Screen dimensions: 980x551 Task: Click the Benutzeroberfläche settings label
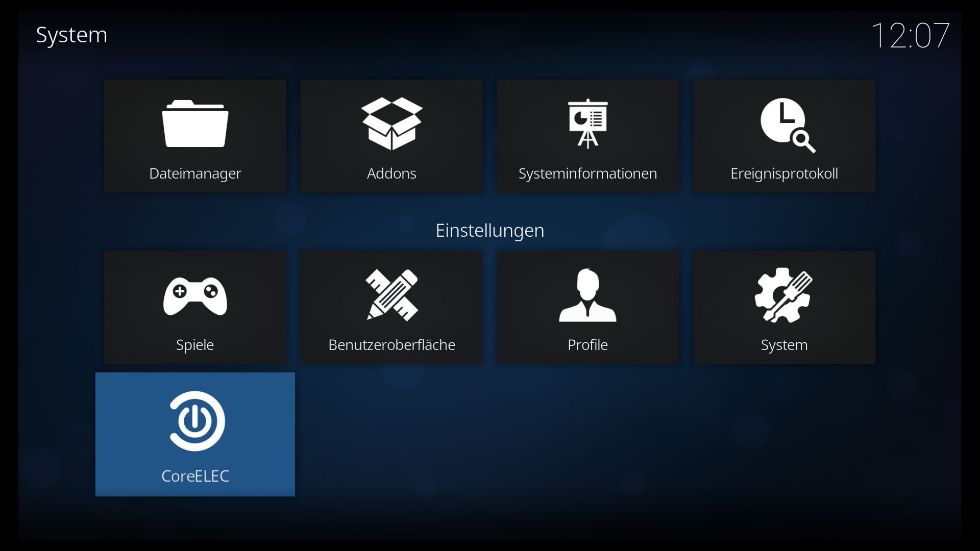[391, 345]
